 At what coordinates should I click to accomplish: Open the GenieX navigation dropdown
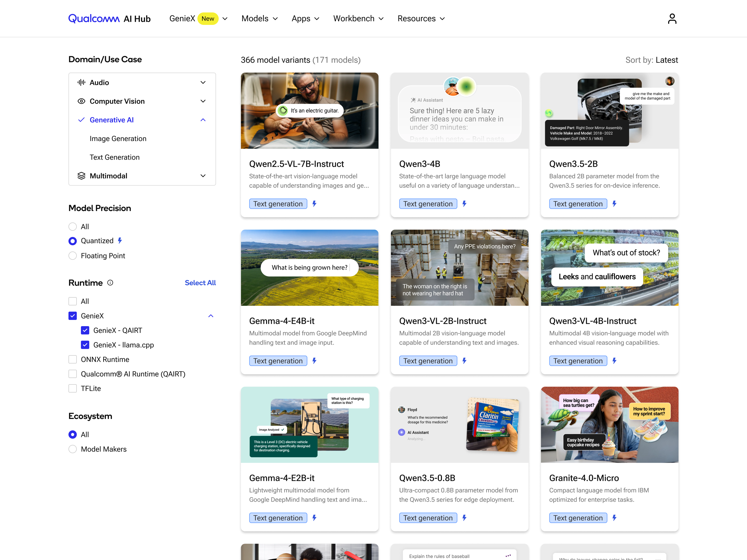pyautogui.click(x=198, y=19)
